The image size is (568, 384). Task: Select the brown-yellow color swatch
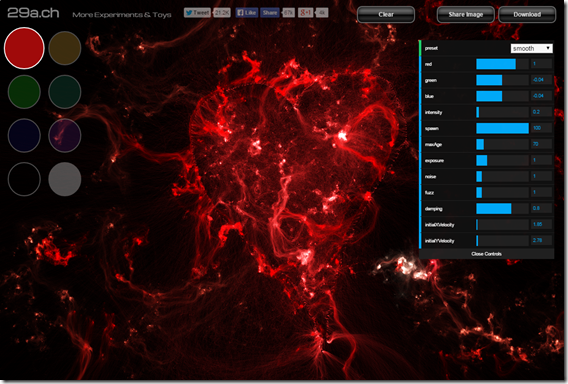point(64,48)
